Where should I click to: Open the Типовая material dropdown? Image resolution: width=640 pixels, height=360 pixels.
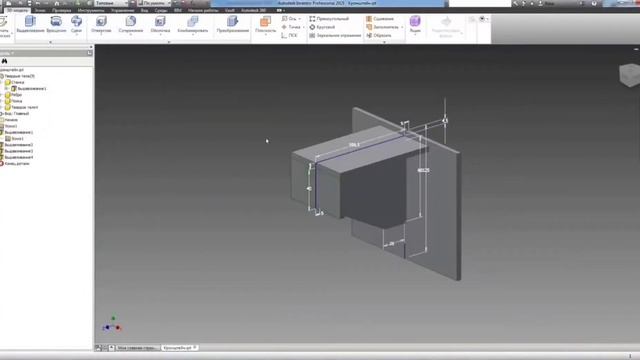click(x=111, y=3)
